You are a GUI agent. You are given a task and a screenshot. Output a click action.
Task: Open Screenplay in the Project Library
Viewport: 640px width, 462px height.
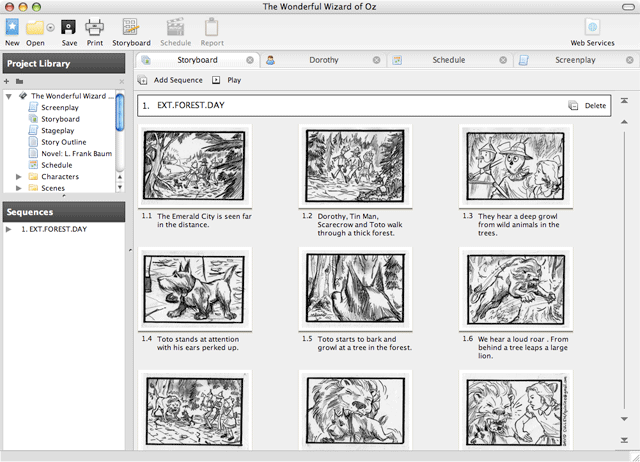(x=60, y=107)
